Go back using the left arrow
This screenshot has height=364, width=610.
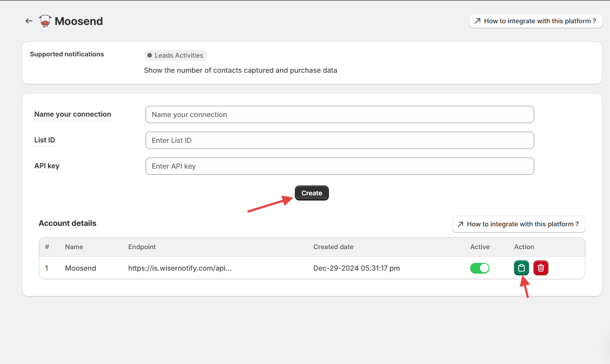pos(29,21)
